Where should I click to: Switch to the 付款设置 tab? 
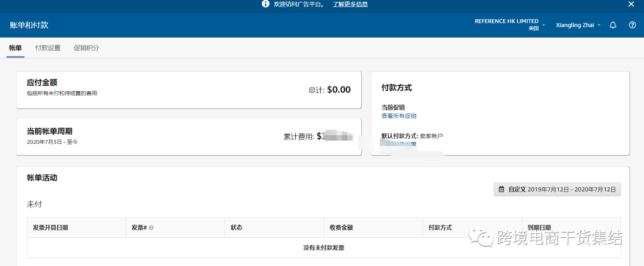(x=48, y=48)
